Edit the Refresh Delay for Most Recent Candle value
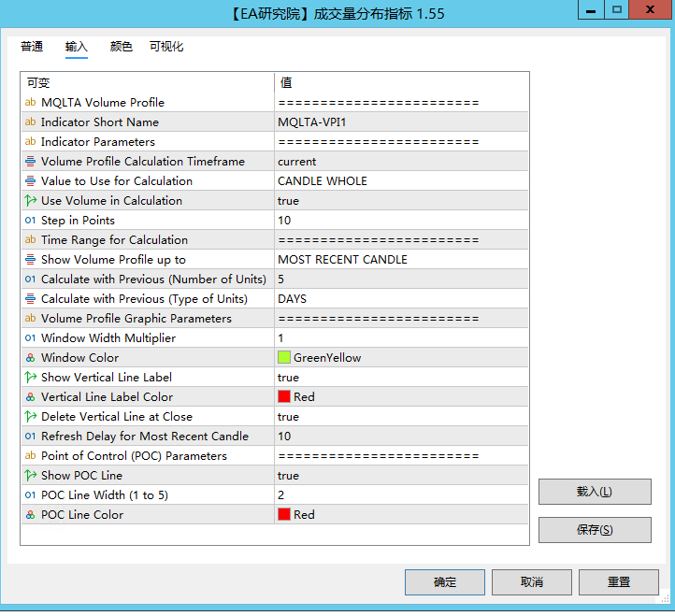The width and height of the screenshot is (675, 616). tap(401, 437)
